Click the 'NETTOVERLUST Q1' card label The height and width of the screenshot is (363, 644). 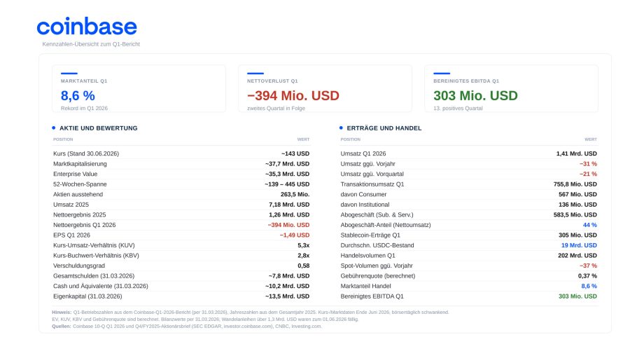click(x=272, y=81)
